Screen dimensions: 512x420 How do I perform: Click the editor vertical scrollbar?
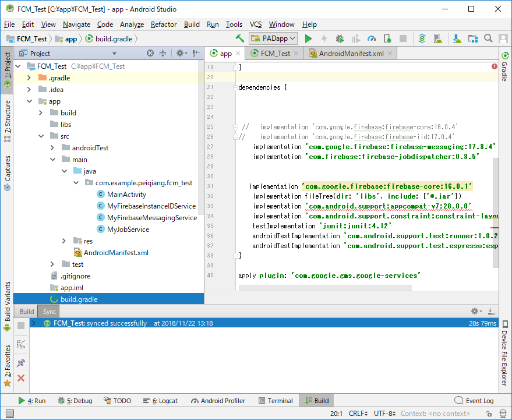[x=496, y=213]
